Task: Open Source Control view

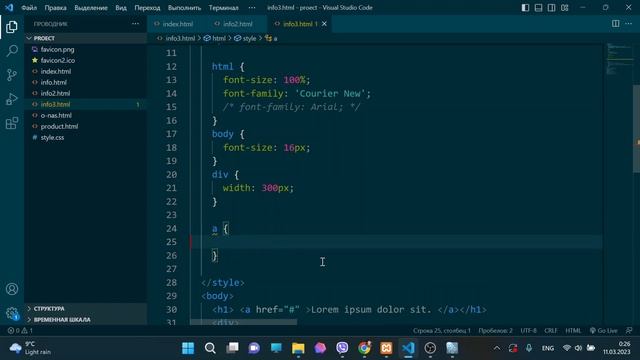Action: tap(12, 75)
